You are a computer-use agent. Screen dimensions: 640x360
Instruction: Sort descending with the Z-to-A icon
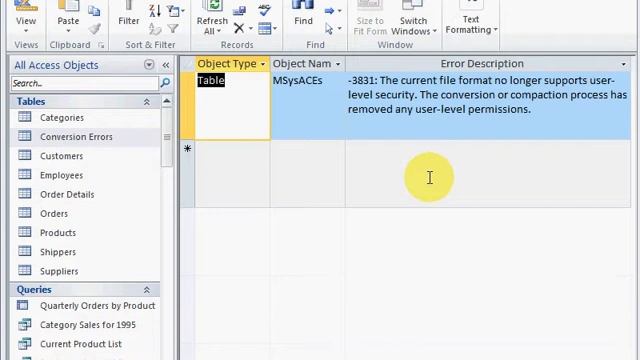(155, 11)
